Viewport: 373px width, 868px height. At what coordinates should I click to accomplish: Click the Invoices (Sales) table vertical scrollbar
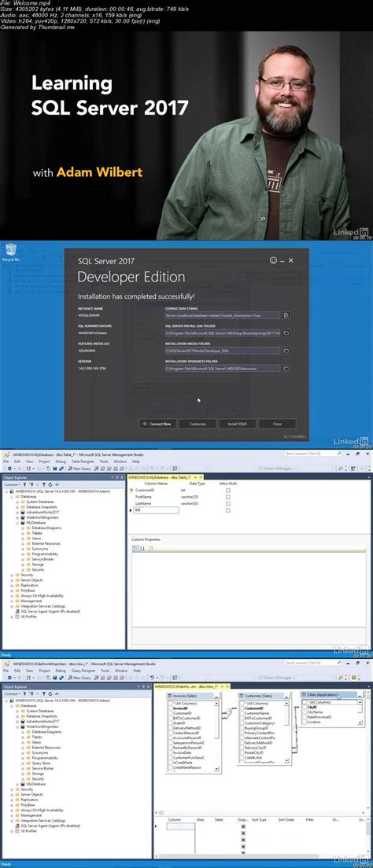(x=218, y=736)
